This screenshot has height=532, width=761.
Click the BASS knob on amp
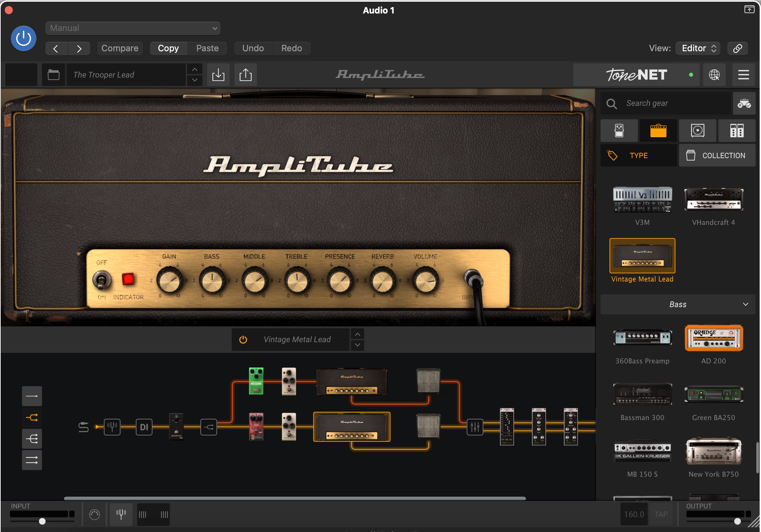coord(212,281)
